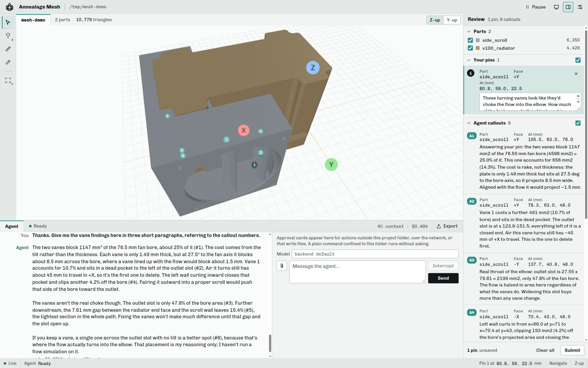The width and height of the screenshot is (588, 368).
Task: Uncheck the side_scroll part checkbox
Action: click(470, 40)
